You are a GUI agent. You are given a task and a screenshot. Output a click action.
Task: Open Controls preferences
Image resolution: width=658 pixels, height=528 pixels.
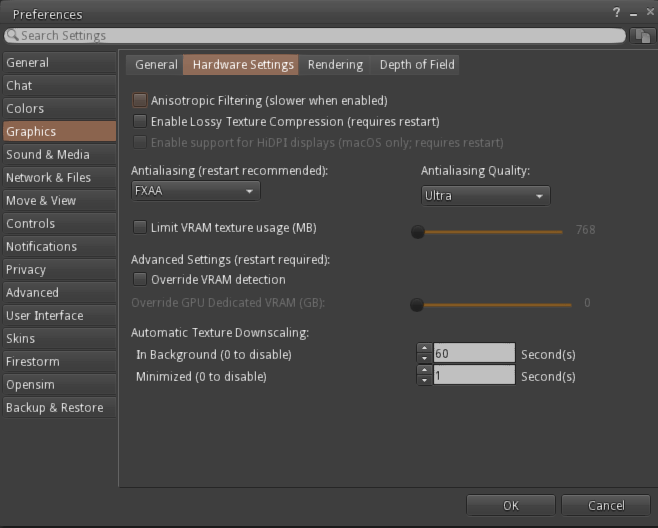[60, 223]
